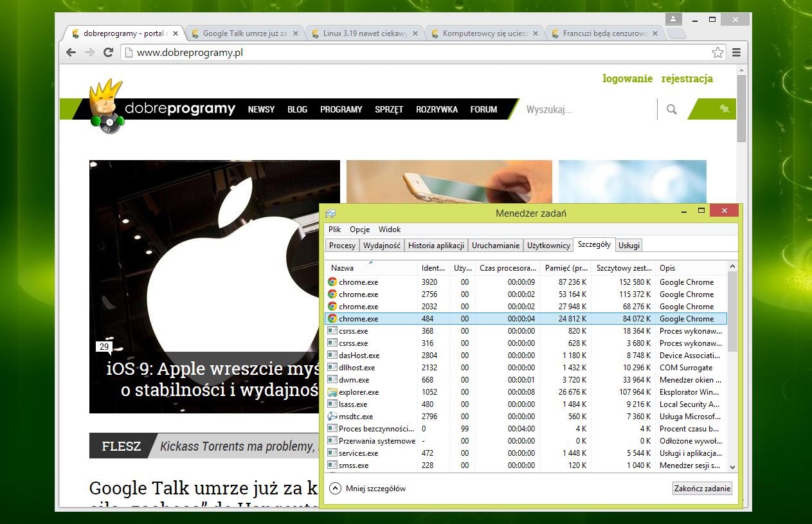Select the msdtc.exe process icon
This screenshot has width=812, height=524.
click(x=332, y=416)
